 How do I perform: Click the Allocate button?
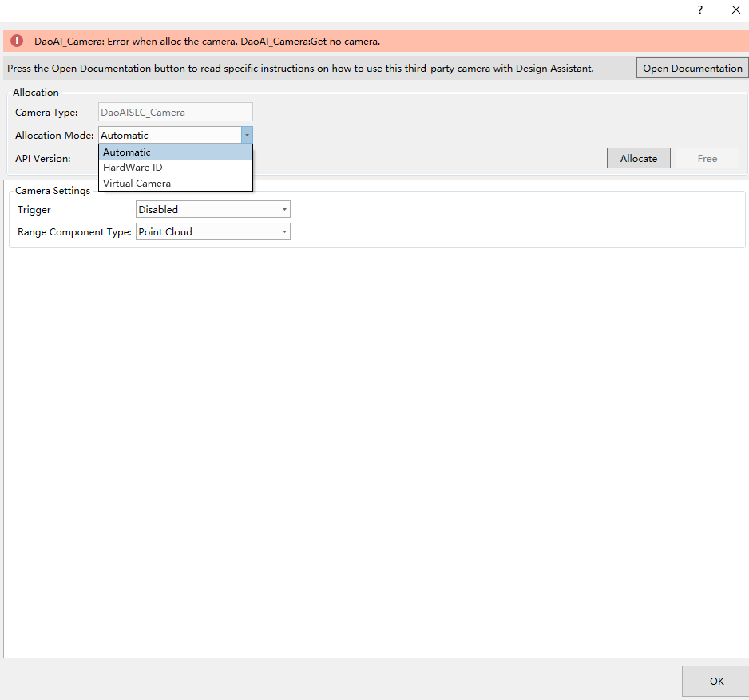point(638,158)
